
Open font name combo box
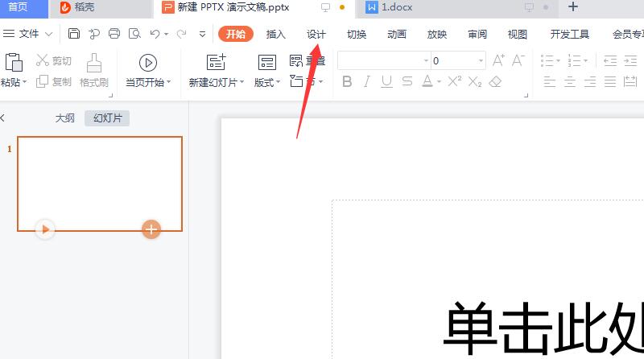pyautogui.click(x=384, y=61)
